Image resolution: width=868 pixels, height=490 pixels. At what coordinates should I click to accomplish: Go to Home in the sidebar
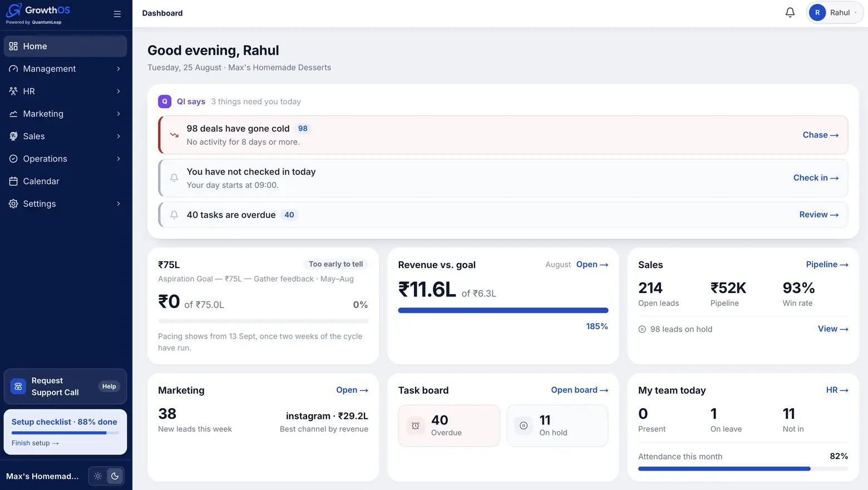65,46
